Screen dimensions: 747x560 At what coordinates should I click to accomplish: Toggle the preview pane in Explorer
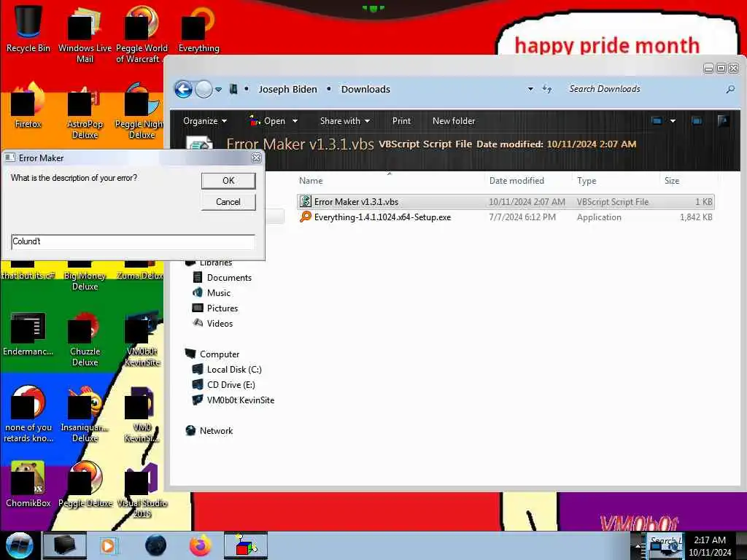697,121
